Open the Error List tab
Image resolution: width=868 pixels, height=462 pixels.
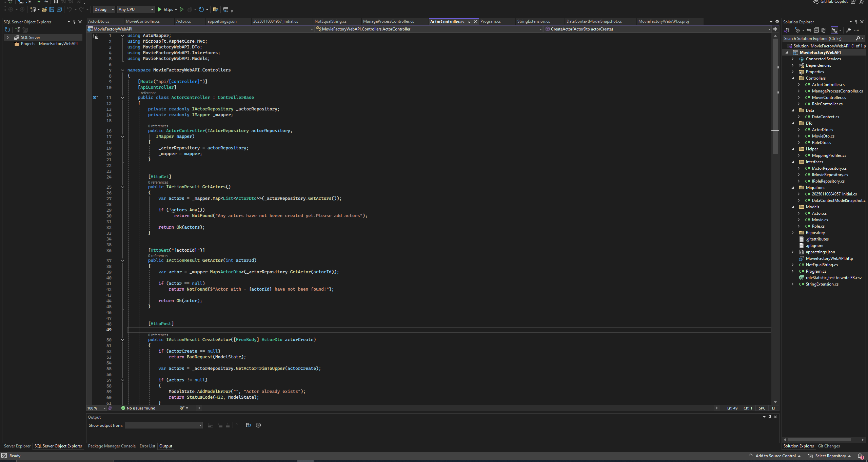tap(147, 446)
